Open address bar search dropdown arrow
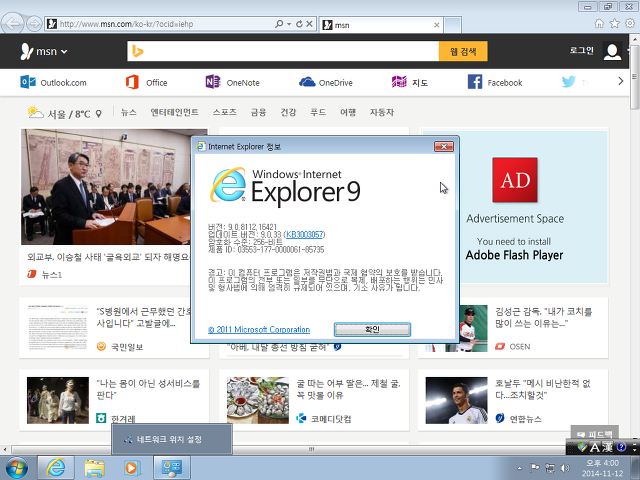This screenshot has height=480, width=640. point(289,24)
